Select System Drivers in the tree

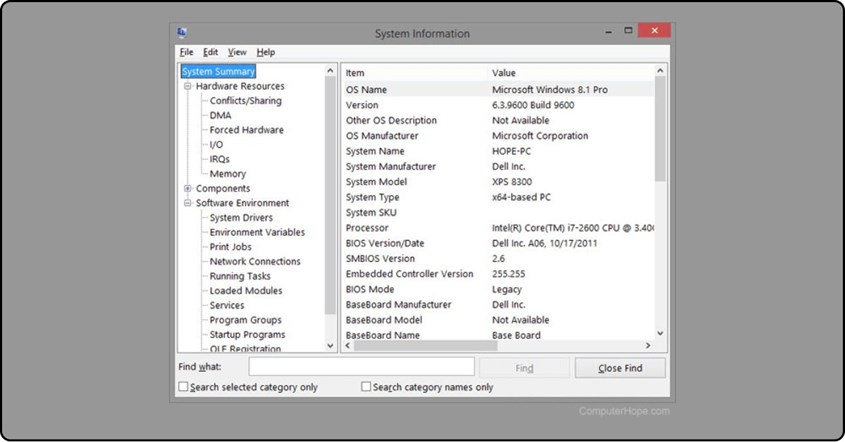click(x=241, y=218)
